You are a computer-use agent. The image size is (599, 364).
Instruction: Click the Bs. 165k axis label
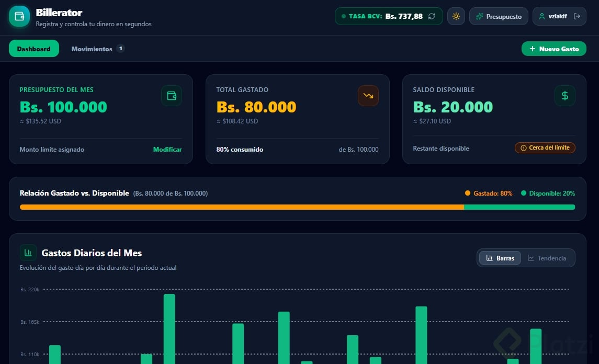click(x=30, y=322)
